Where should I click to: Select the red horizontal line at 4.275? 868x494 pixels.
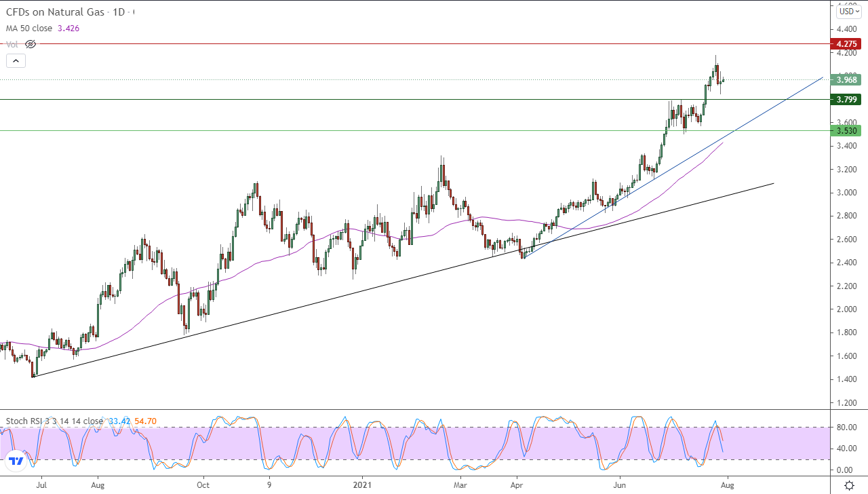tap(415, 43)
